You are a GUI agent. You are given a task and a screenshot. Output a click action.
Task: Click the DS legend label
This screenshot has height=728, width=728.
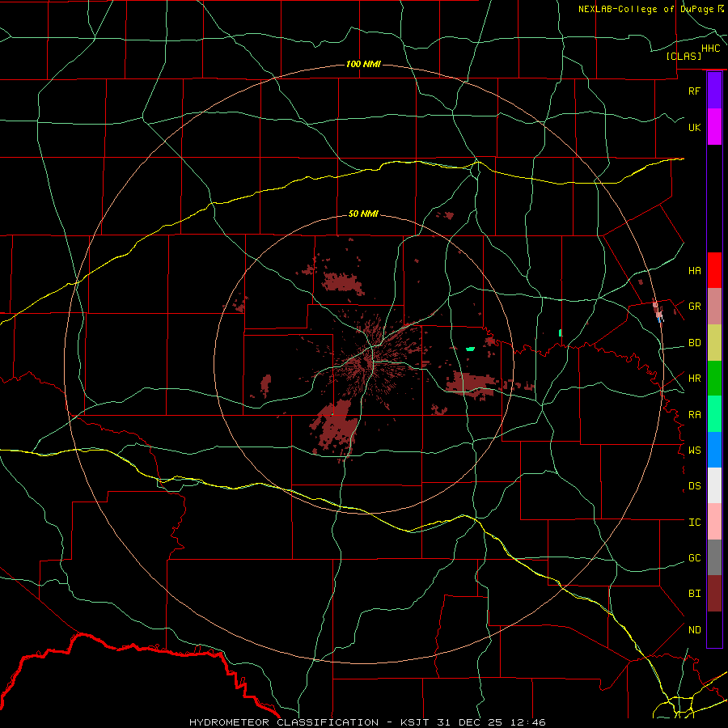[x=694, y=485]
